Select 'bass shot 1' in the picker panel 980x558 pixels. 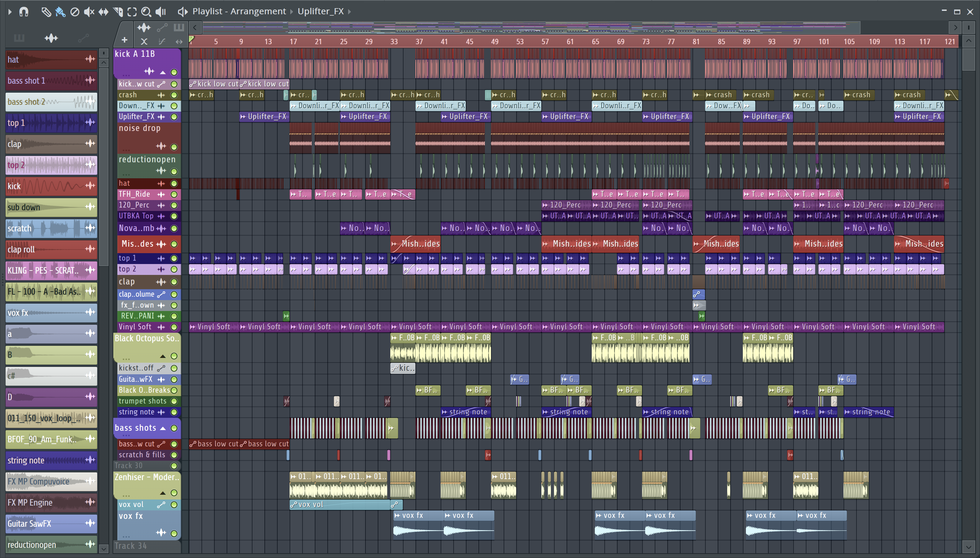pyautogui.click(x=51, y=81)
